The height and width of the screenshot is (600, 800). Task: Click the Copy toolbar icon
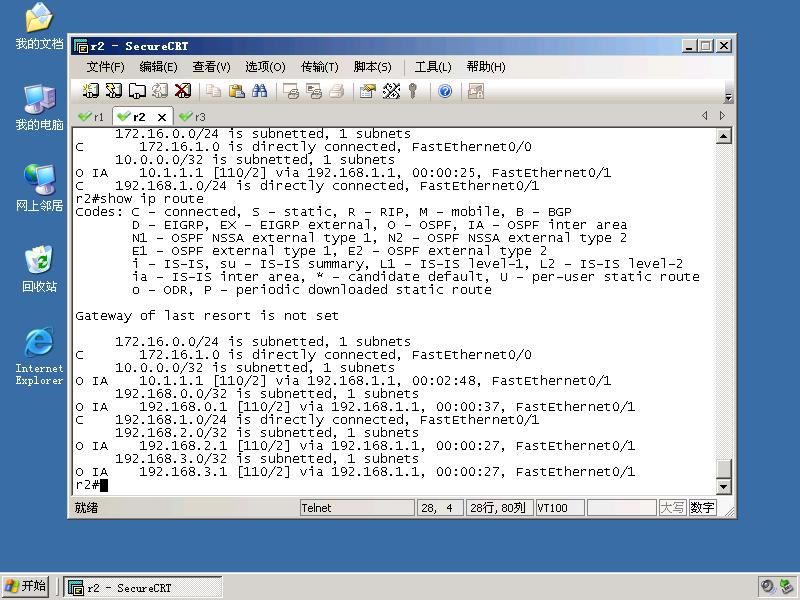[x=213, y=91]
